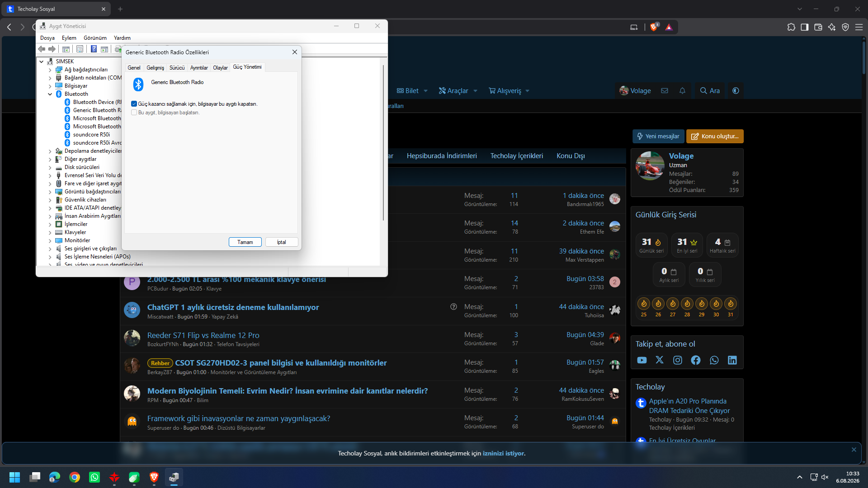Open Techolay X (Twitter) icon
The image size is (868, 488).
660,360
